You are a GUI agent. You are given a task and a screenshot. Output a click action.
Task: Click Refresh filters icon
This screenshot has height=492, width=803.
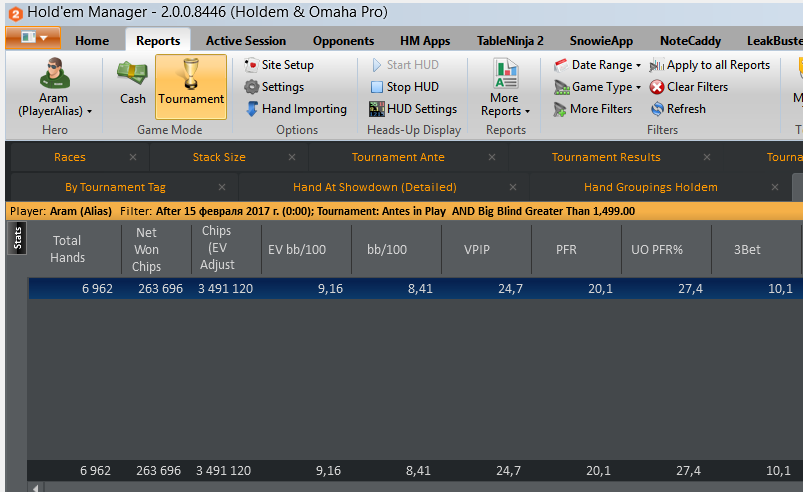[657, 109]
